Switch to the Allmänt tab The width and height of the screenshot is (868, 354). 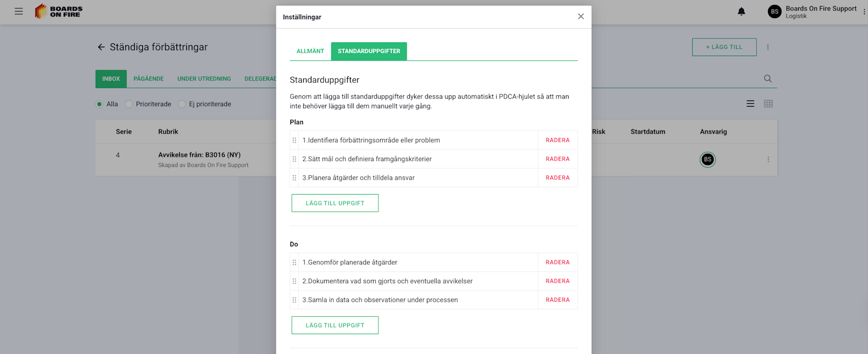310,51
